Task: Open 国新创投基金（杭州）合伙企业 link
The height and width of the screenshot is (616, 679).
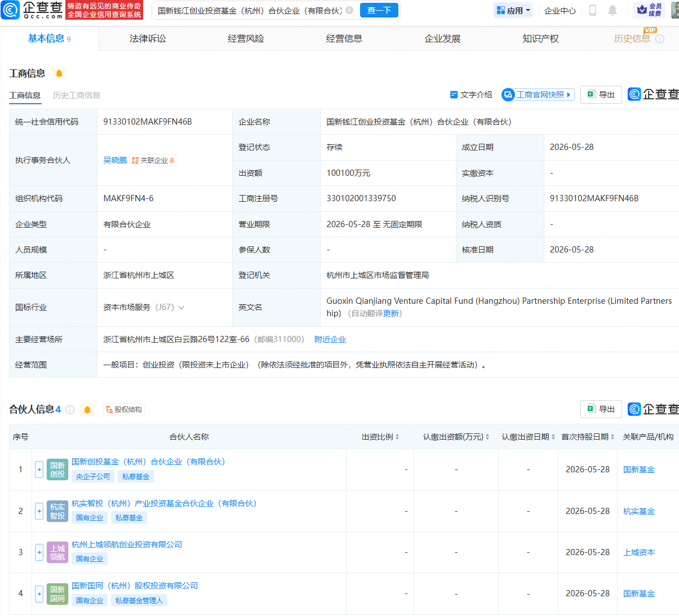Action: pyautogui.click(x=148, y=462)
